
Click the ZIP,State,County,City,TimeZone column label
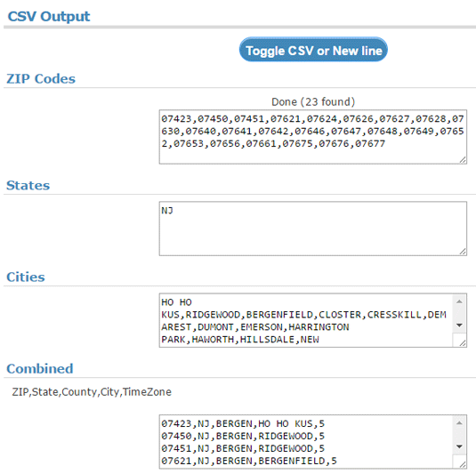pos(92,392)
